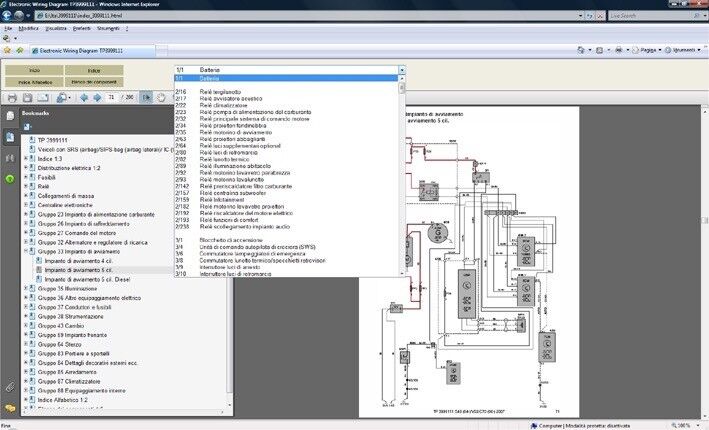The height and width of the screenshot is (430, 709).
Task: Expand Gruppo 35 Illuminazione tree node
Action: pyautogui.click(x=26, y=288)
